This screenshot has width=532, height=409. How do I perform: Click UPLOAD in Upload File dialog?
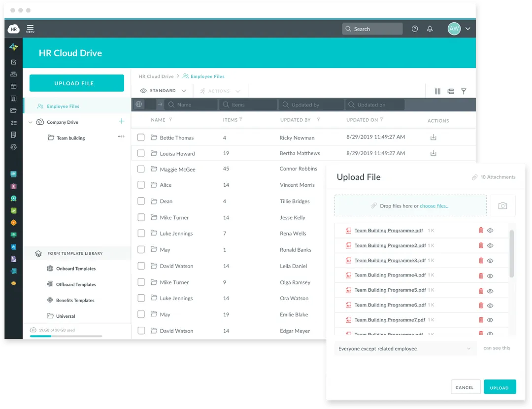pyautogui.click(x=500, y=387)
